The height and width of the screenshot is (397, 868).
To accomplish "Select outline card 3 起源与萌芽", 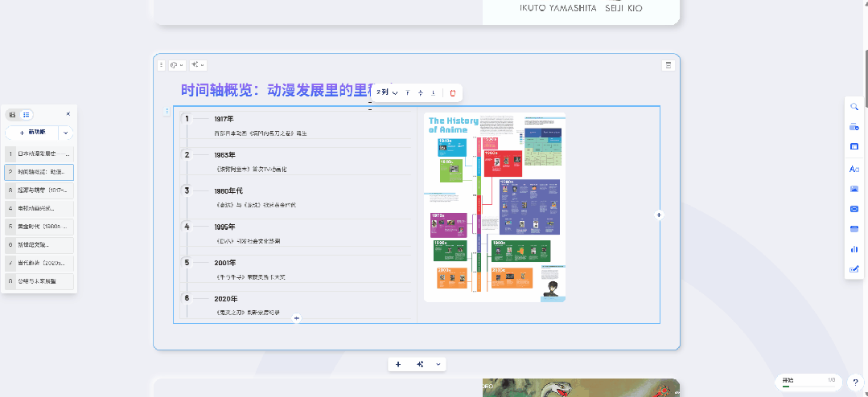I will [x=39, y=190].
